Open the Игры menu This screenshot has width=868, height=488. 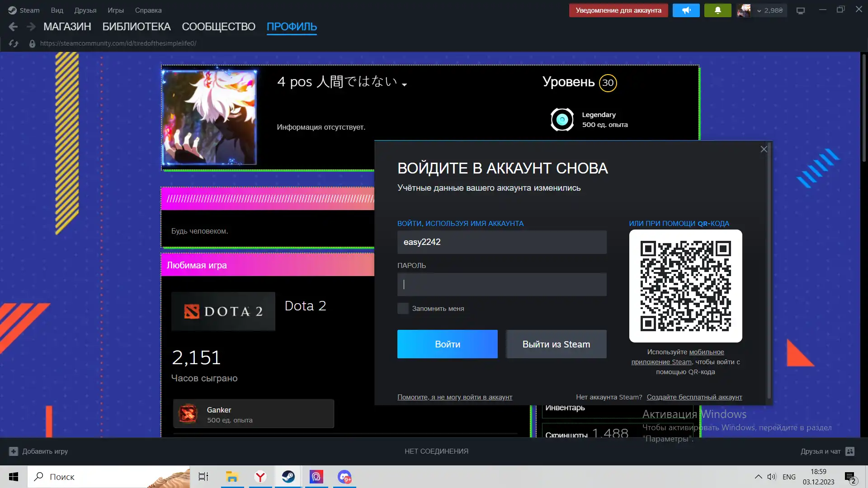coord(116,10)
